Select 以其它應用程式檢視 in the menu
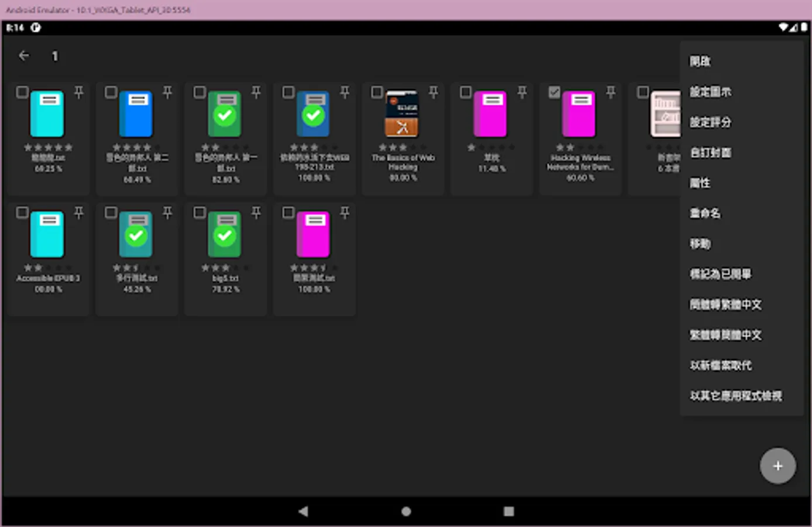The height and width of the screenshot is (527, 812). tap(741, 396)
